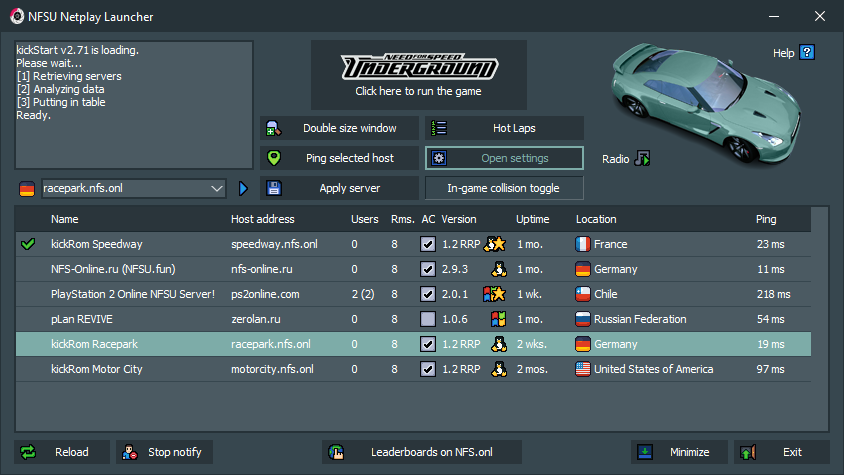Screen dimensions: 844x475
Task: Click the Stop notify button
Action: (164, 452)
